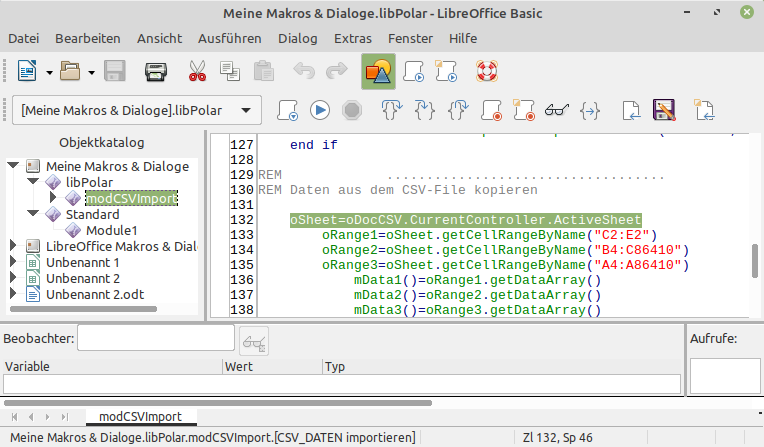Screen dimensions: 764x447
Task: Click the Remove Watch glasses button
Action: (254, 342)
